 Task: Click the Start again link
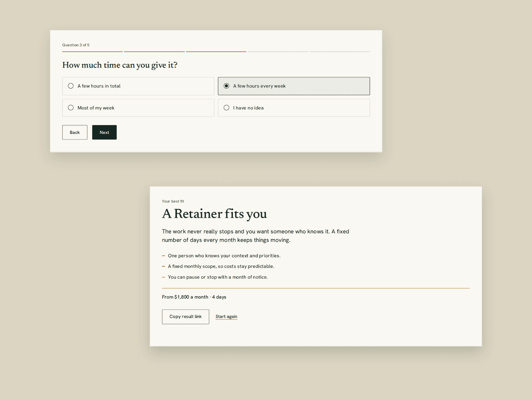(226, 317)
